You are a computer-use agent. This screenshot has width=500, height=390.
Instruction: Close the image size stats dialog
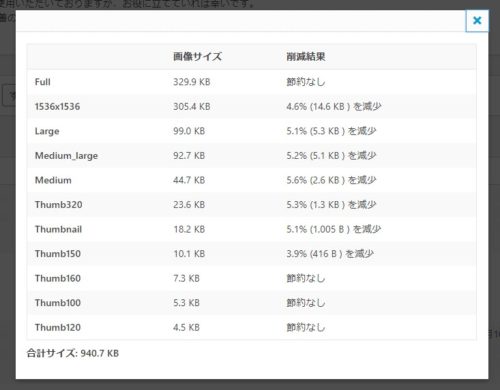point(477,21)
